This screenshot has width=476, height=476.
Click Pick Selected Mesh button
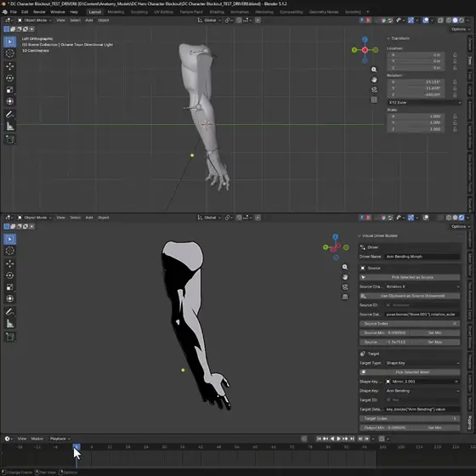point(410,372)
